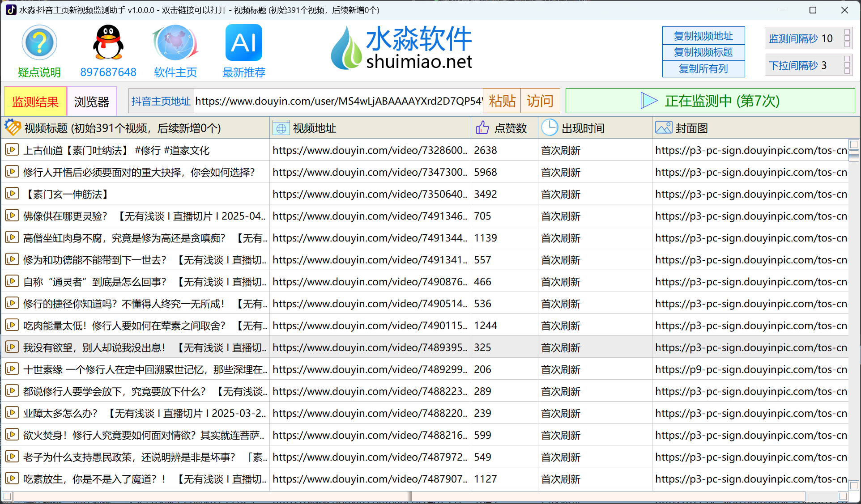861x504 pixels.
Task: Click the vertical scrollbar up arrow
Action: click(x=854, y=144)
